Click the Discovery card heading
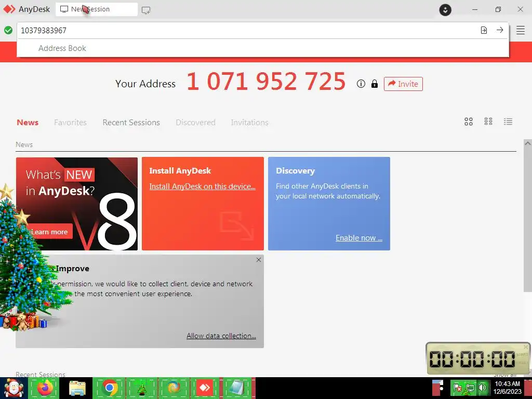The height and width of the screenshot is (399, 532). point(295,170)
